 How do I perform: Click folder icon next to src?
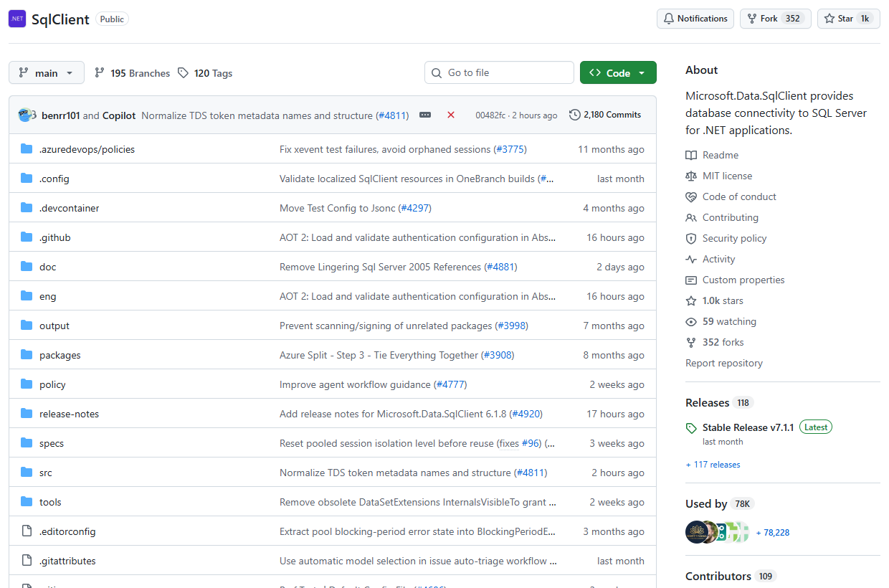(27, 473)
